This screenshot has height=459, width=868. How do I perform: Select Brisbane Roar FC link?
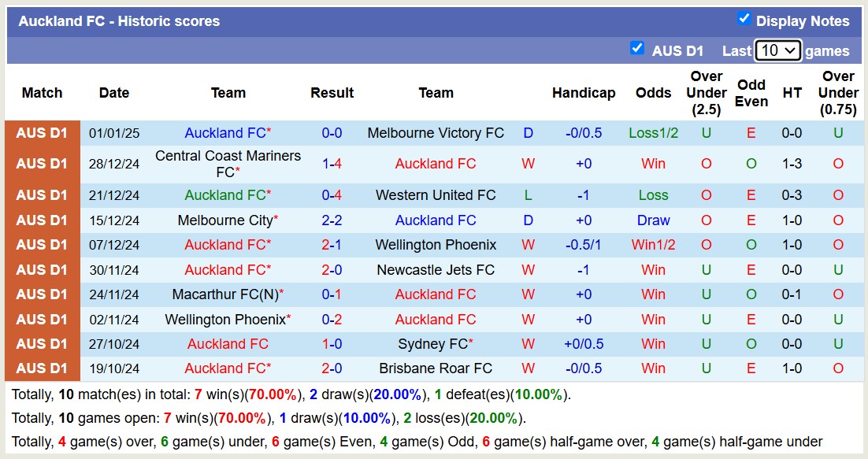click(x=436, y=368)
